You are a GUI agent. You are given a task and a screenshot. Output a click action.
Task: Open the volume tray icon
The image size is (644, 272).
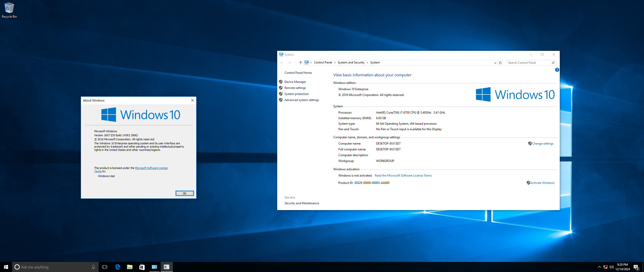point(612,267)
